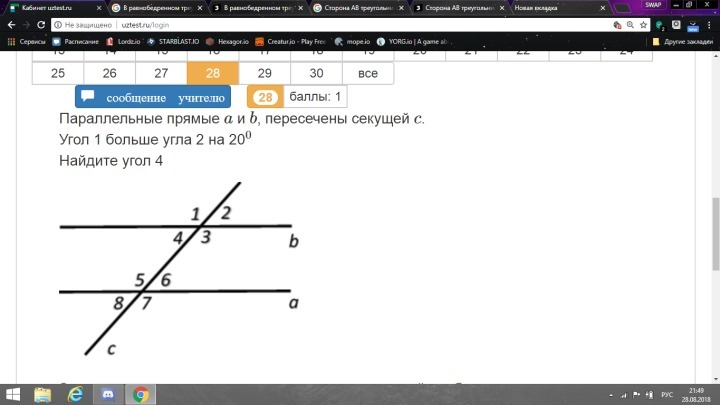
Task: Open Discord from the taskbar
Action: tap(108, 394)
